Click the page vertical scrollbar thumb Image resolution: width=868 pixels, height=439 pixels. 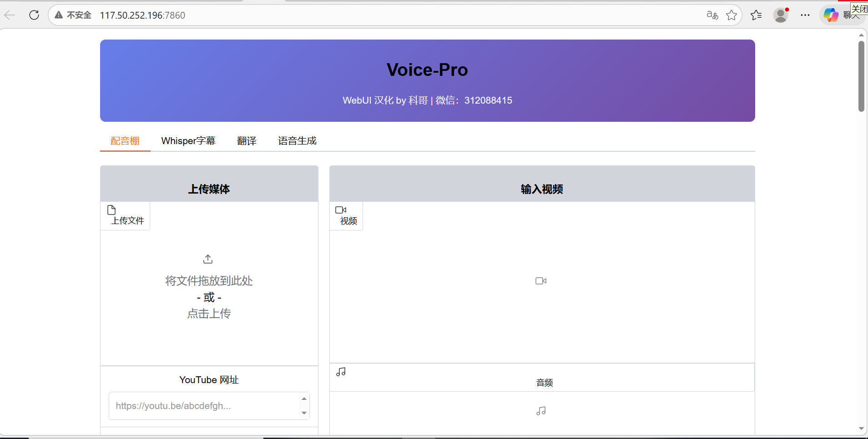click(x=861, y=76)
